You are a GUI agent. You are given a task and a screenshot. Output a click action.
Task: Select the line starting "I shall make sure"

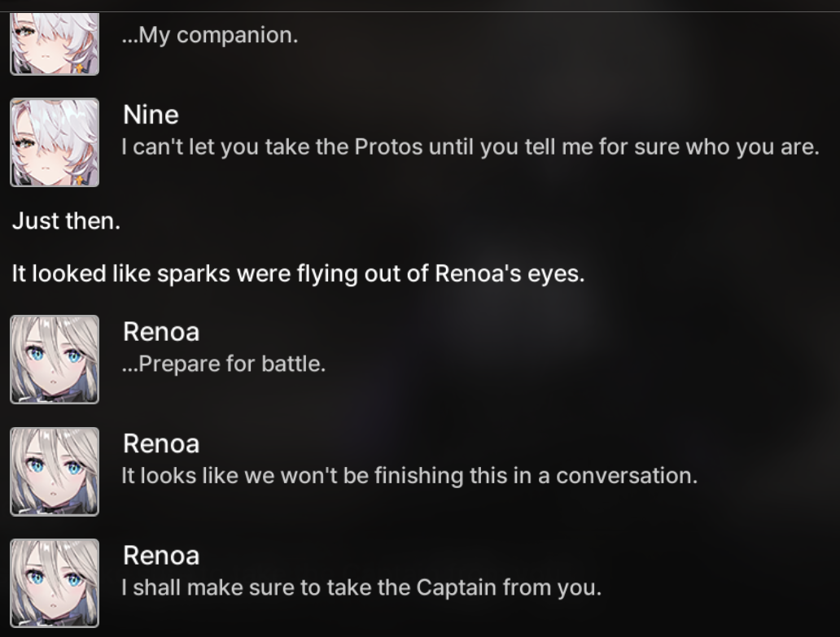361,587
